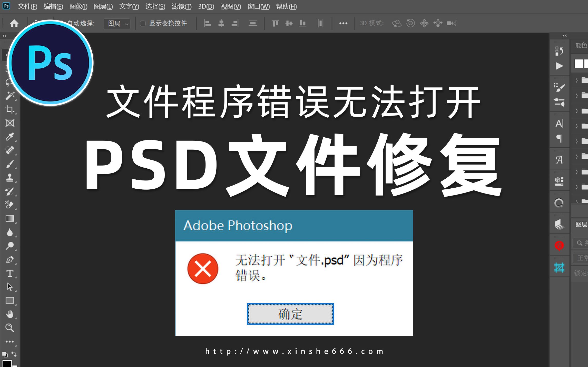Align right edges icon
The image size is (588, 367).
pos(235,23)
